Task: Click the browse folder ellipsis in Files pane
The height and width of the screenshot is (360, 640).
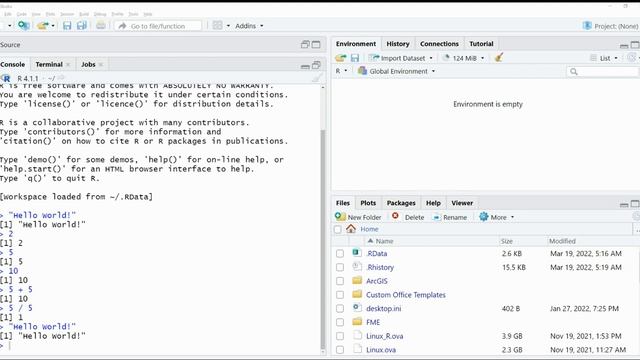Action: 637,230
